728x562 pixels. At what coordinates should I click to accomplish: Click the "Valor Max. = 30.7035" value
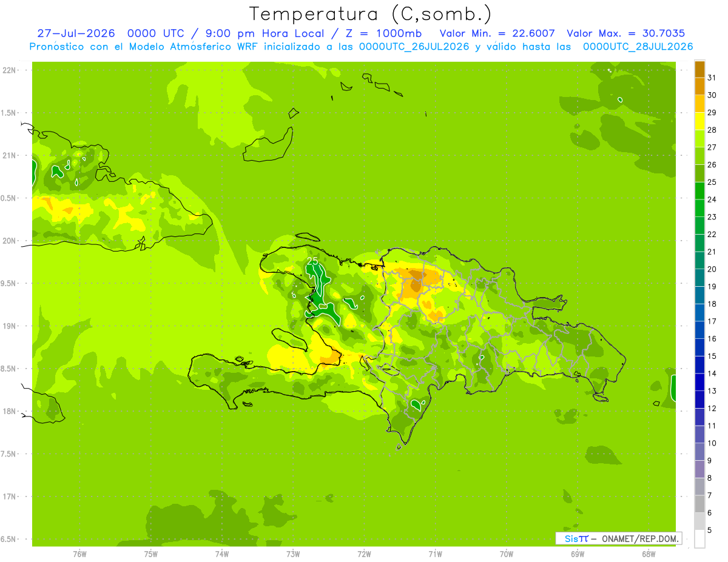[x=625, y=33]
